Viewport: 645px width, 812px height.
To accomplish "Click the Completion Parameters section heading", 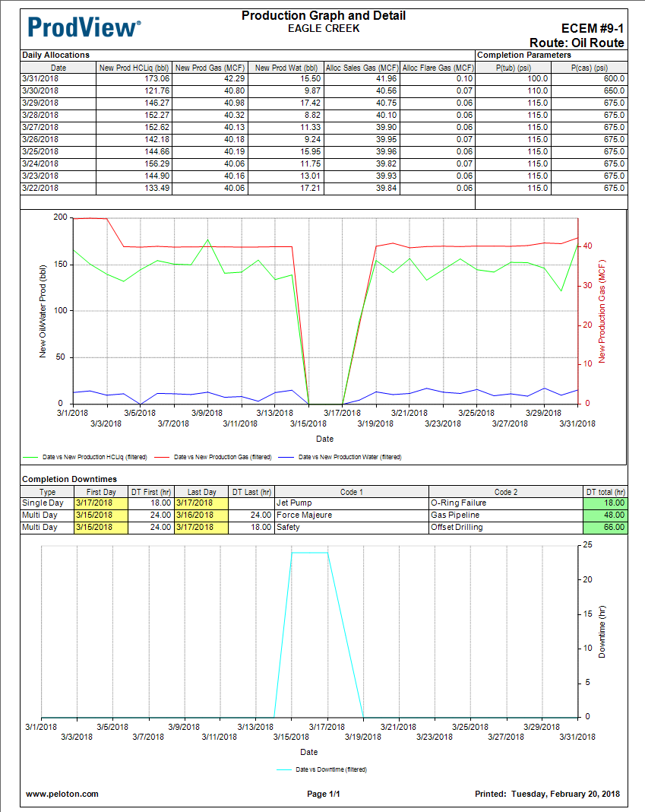I will pyautogui.click(x=523, y=55).
